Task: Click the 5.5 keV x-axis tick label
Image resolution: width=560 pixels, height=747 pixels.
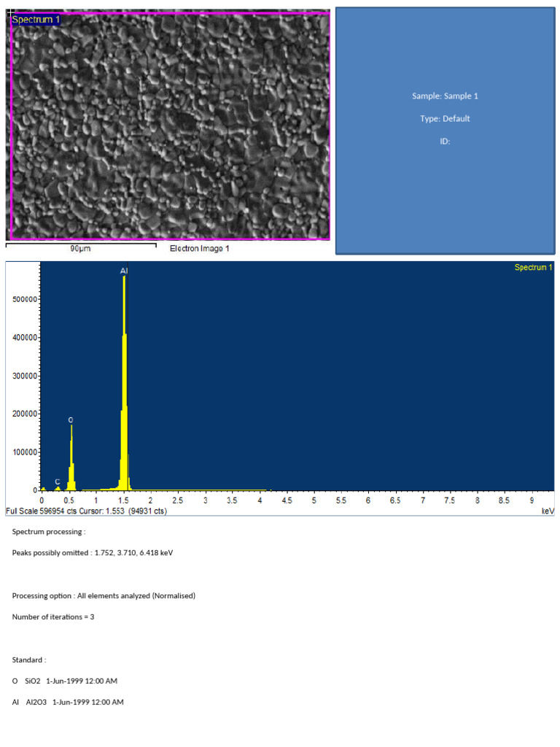Action: 341,500
